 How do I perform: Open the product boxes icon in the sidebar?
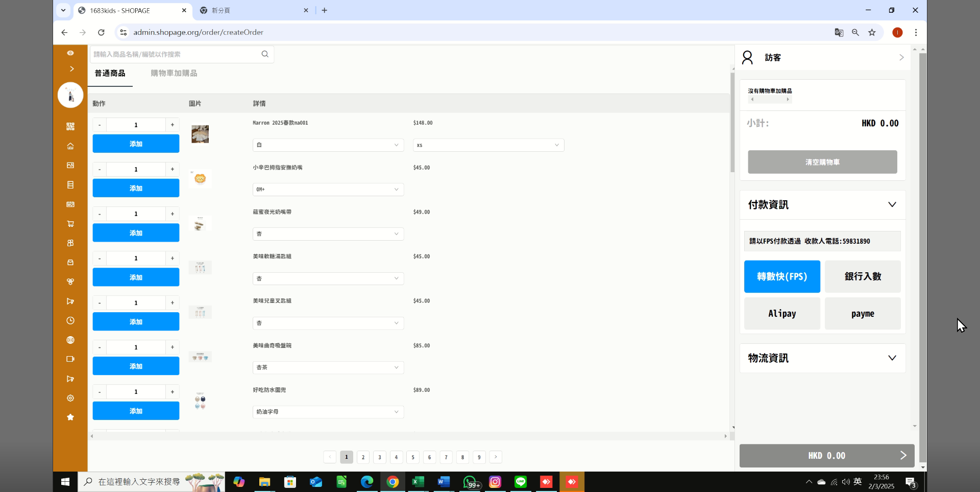tap(70, 243)
